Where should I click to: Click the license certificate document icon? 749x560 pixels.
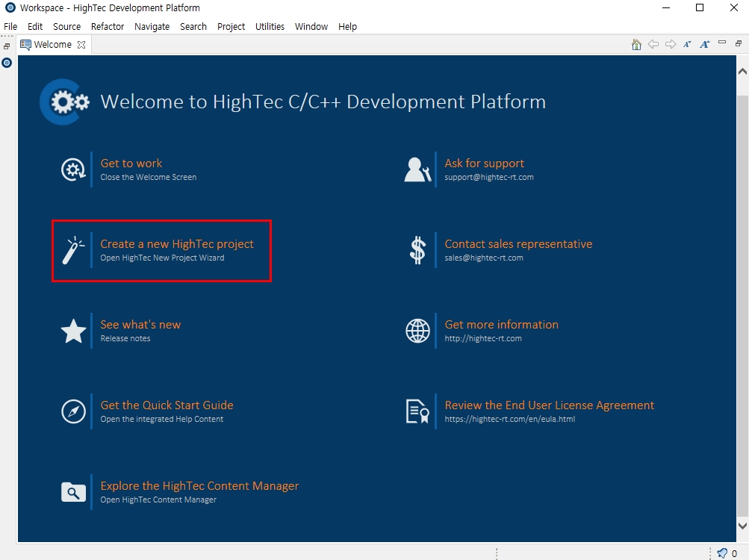coord(417,411)
